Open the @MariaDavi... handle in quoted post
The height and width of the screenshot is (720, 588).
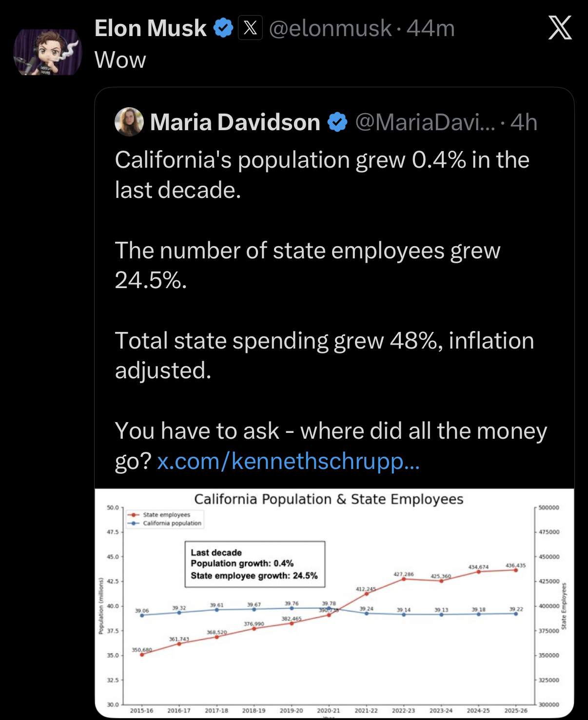coord(424,122)
